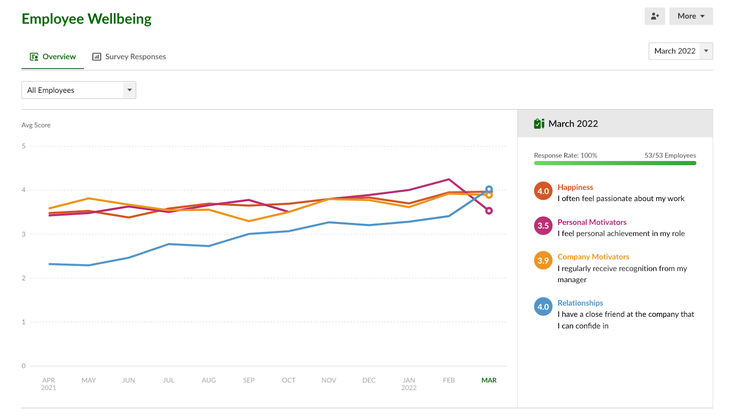
Task: Click the March 2022 clipboard icon
Action: (539, 124)
